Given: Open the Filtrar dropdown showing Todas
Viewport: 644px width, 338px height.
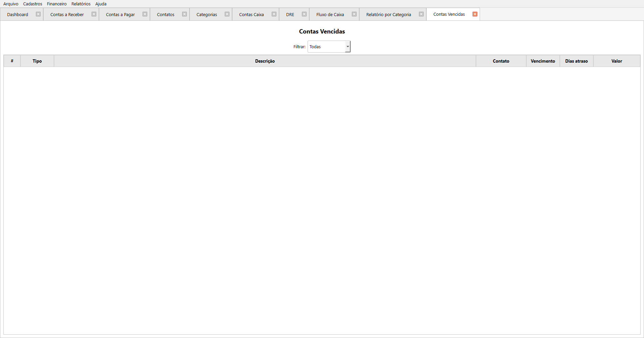Looking at the screenshot, I should [329, 47].
